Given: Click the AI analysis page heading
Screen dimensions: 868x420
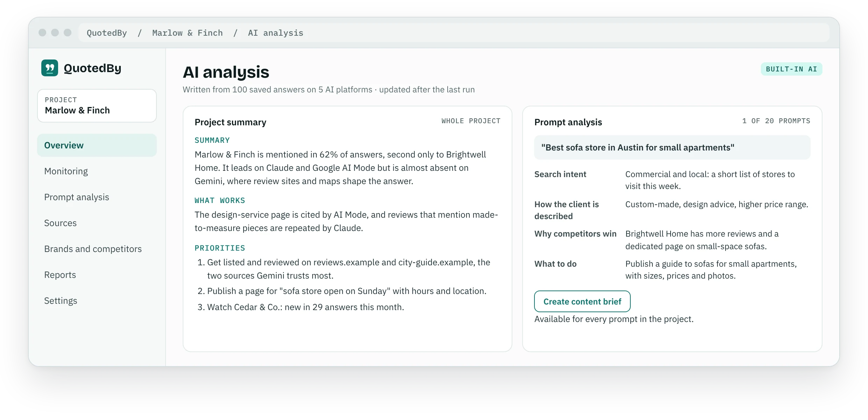Looking at the screenshot, I should 226,72.
